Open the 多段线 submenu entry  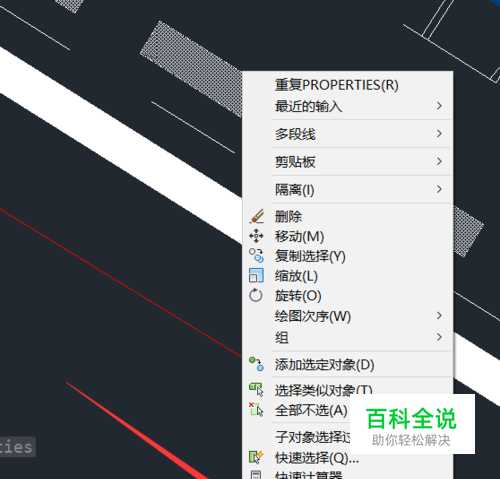point(348,134)
